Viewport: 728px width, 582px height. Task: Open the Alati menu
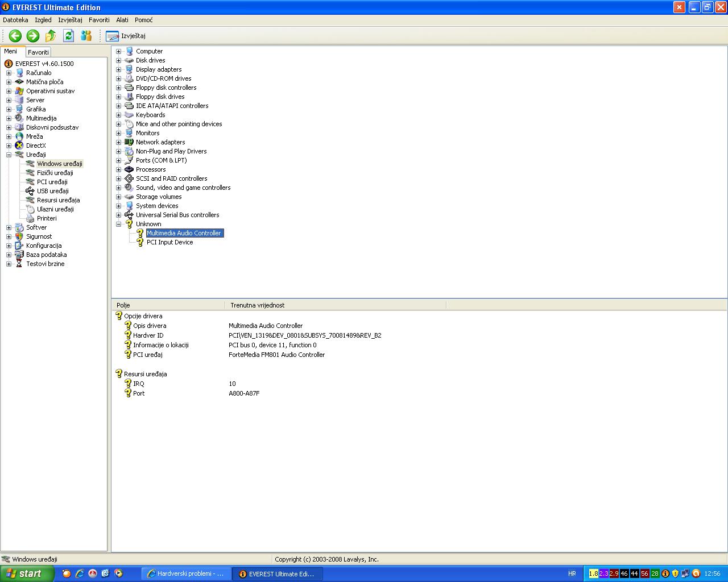(122, 20)
